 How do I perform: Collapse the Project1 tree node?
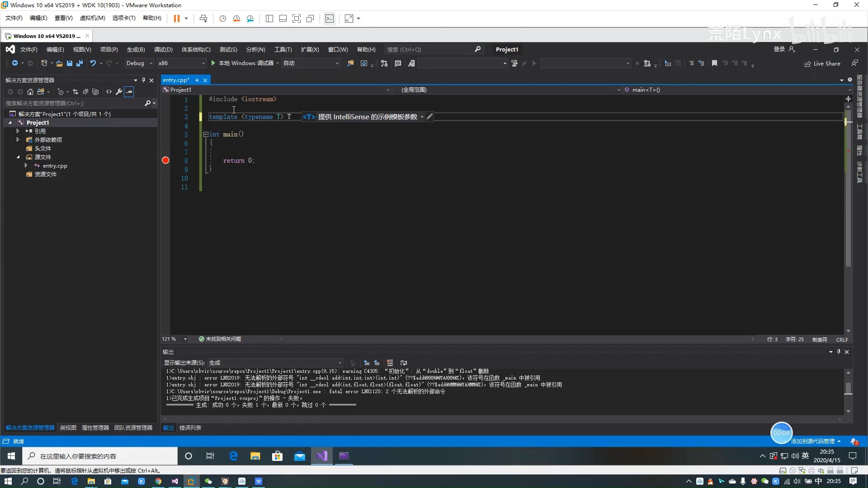[10, 122]
